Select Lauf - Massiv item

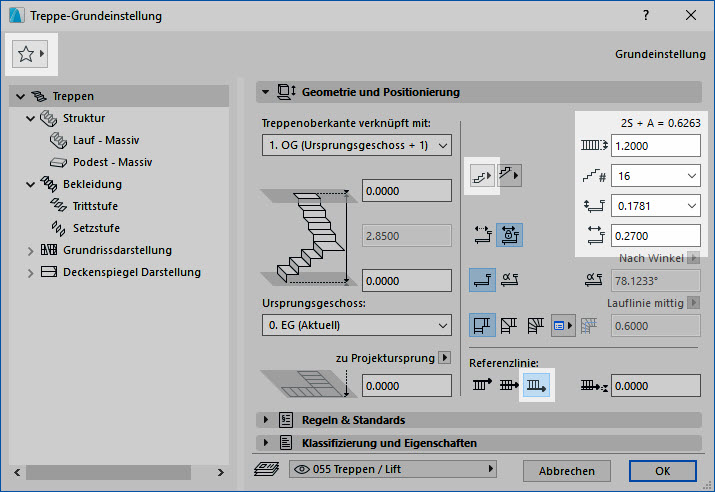point(106,140)
